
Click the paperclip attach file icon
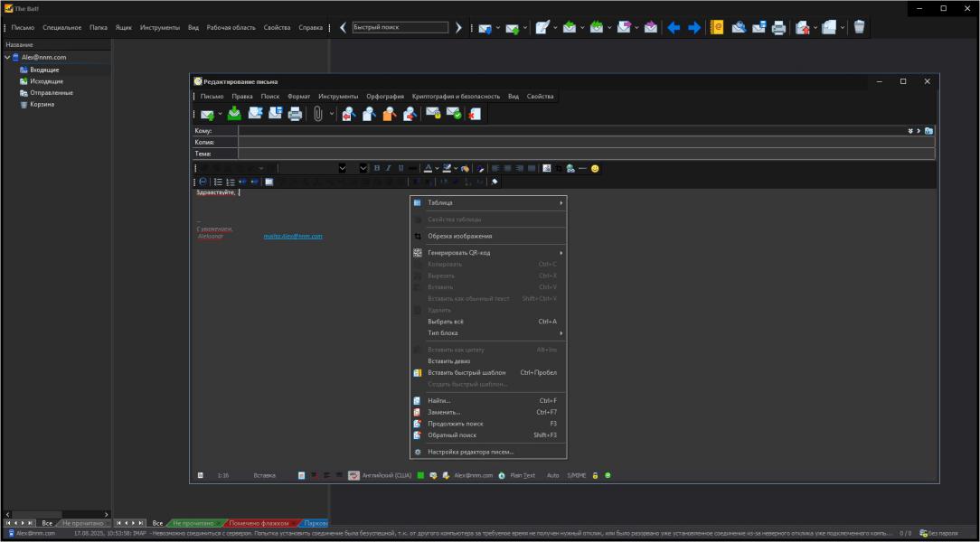(318, 114)
